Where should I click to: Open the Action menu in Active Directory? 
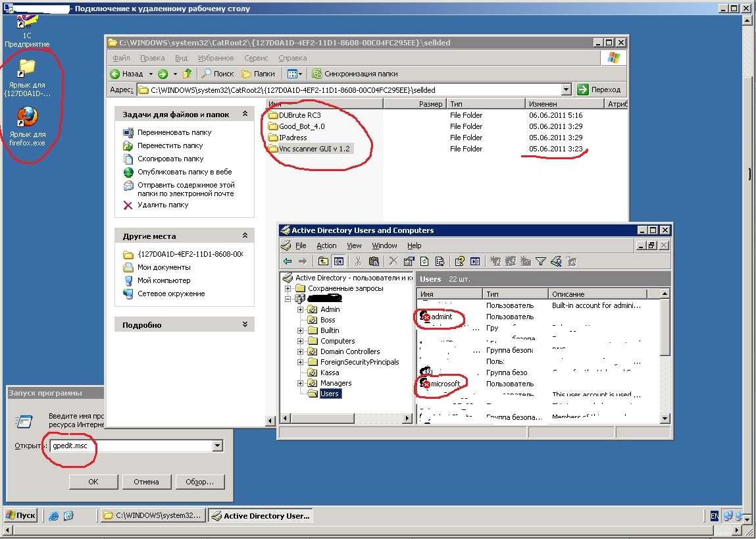tap(326, 245)
